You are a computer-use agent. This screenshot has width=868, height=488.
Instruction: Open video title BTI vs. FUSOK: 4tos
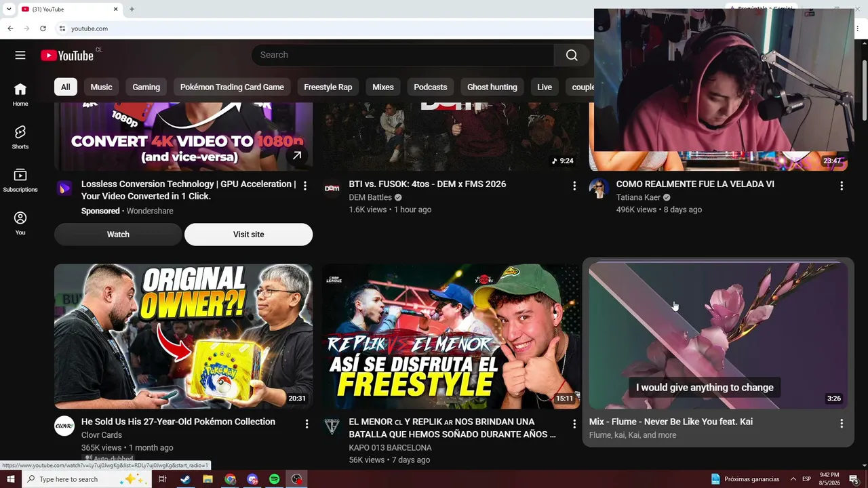[427, 184]
